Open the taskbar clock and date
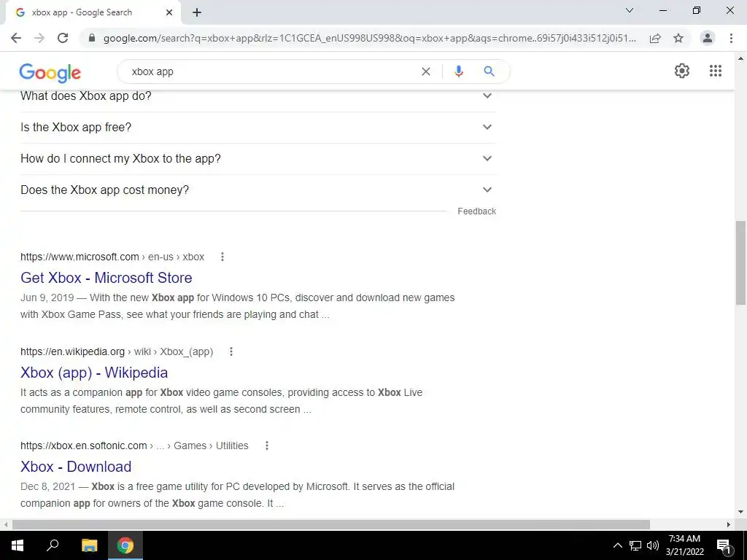This screenshot has height=560, width=747. pyautogui.click(x=684, y=545)
